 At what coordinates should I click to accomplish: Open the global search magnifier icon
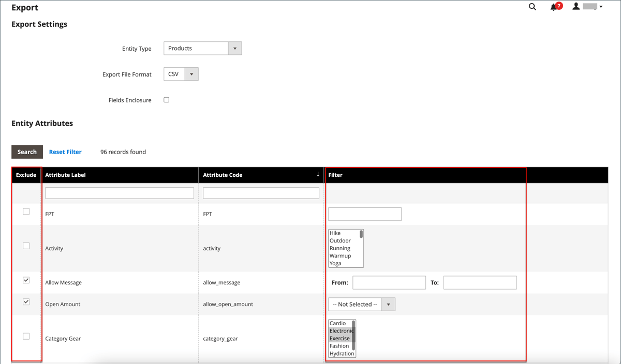(532, 7)
